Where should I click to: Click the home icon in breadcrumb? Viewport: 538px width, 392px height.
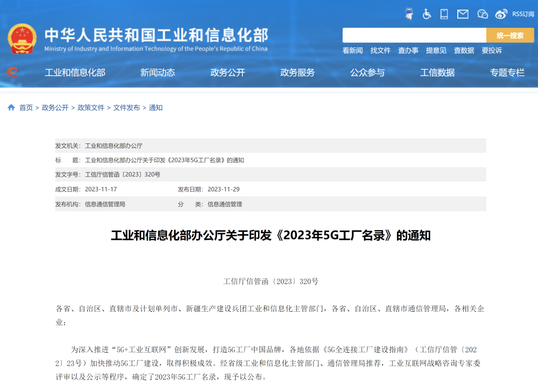tap(11, 108)
